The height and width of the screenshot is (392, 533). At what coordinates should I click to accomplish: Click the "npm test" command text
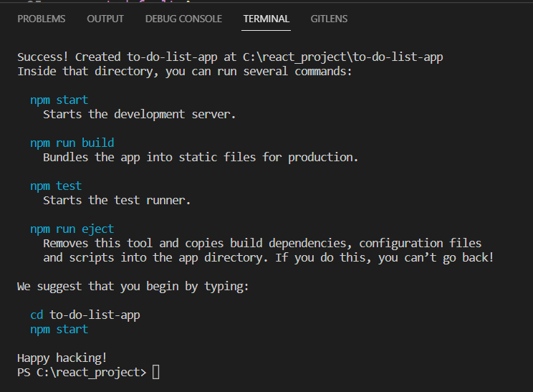coord(56,186)
